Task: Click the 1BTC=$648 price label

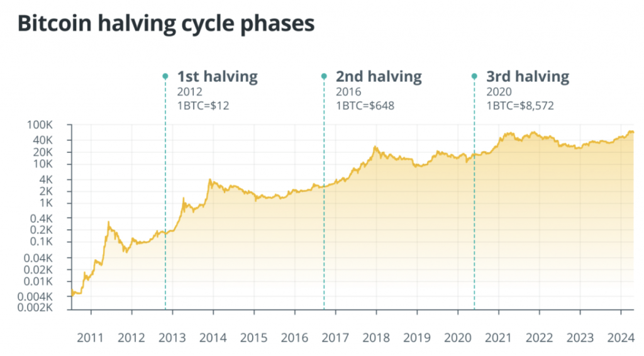Action: (x=365, y=106)
